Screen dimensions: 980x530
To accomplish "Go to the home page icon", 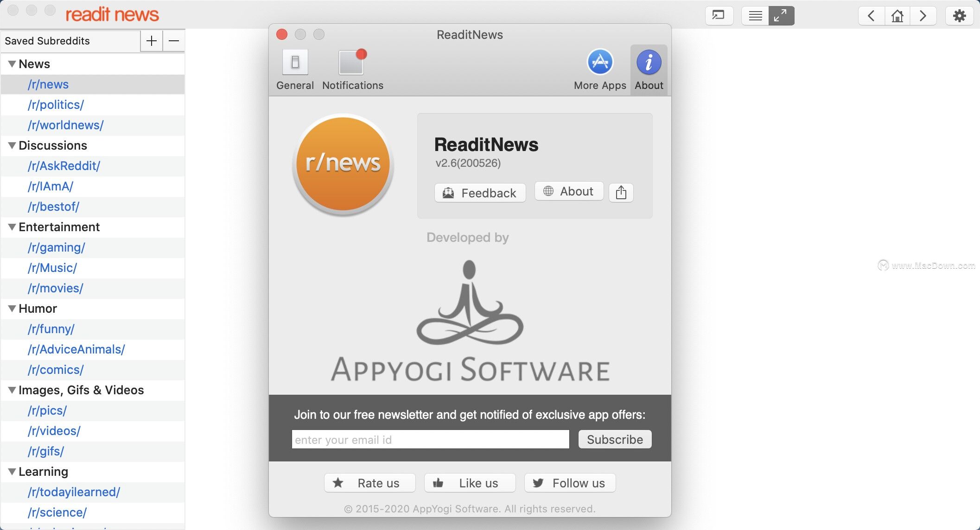I will 897,16.
